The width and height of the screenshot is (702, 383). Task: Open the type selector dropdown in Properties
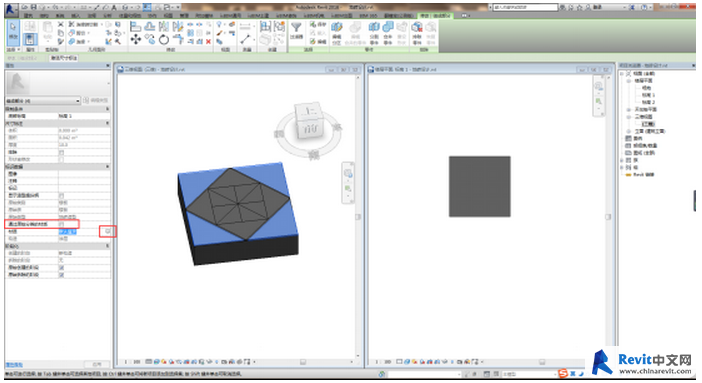point(43,101)
